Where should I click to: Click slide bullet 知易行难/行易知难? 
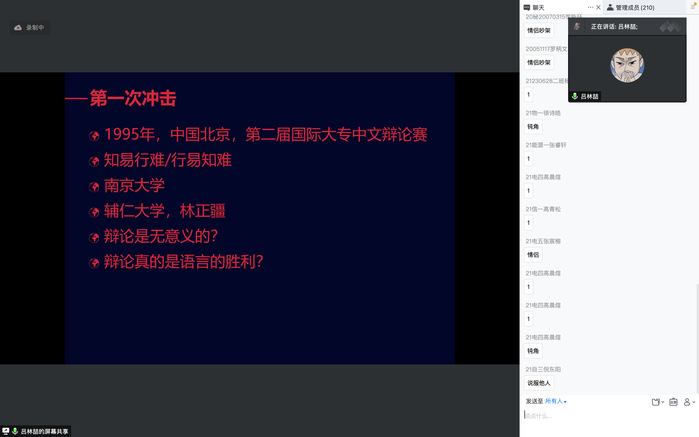pyautogui.click(x=168, y=160)
